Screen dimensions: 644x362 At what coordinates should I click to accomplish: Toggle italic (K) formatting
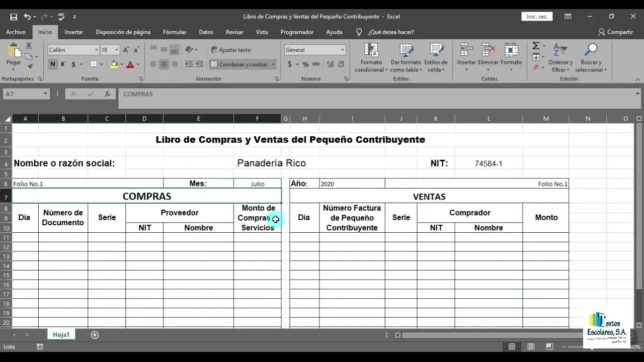click(63, 64)
